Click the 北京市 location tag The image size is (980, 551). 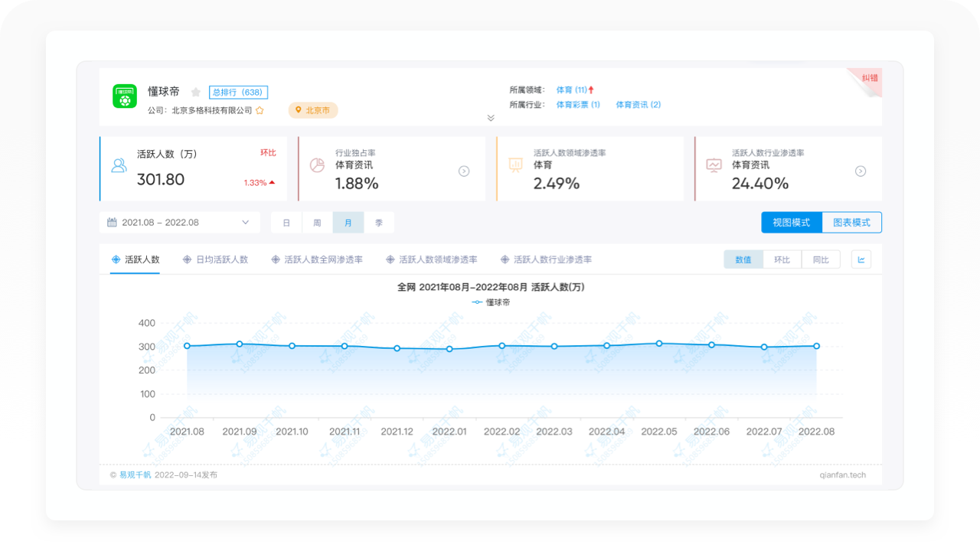click(313, 110)
